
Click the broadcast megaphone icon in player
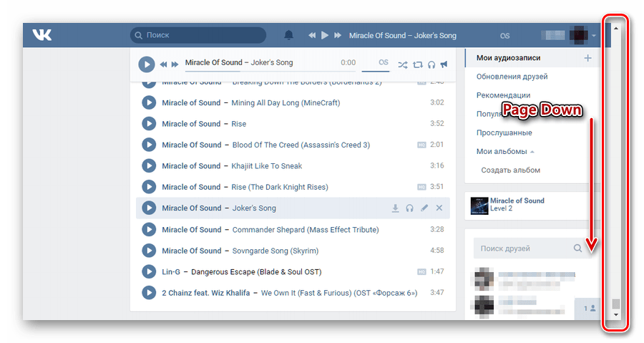pos(444,64)
